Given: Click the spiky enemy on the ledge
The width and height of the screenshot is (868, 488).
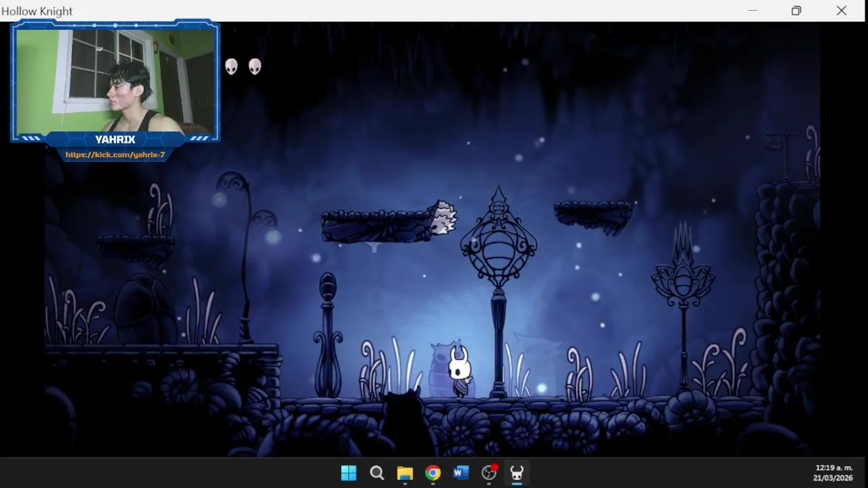Looking at the screenshot, I should [x=443, y=218].
